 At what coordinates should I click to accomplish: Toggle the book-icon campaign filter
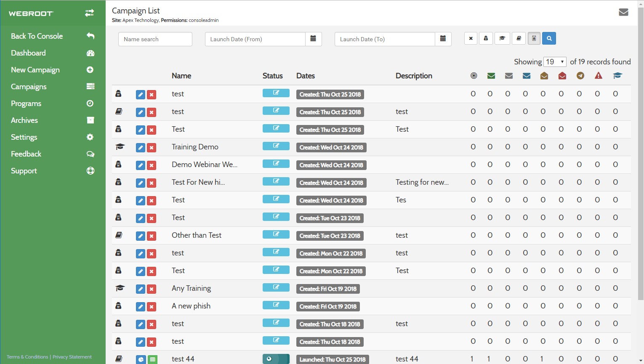(519, 38)
